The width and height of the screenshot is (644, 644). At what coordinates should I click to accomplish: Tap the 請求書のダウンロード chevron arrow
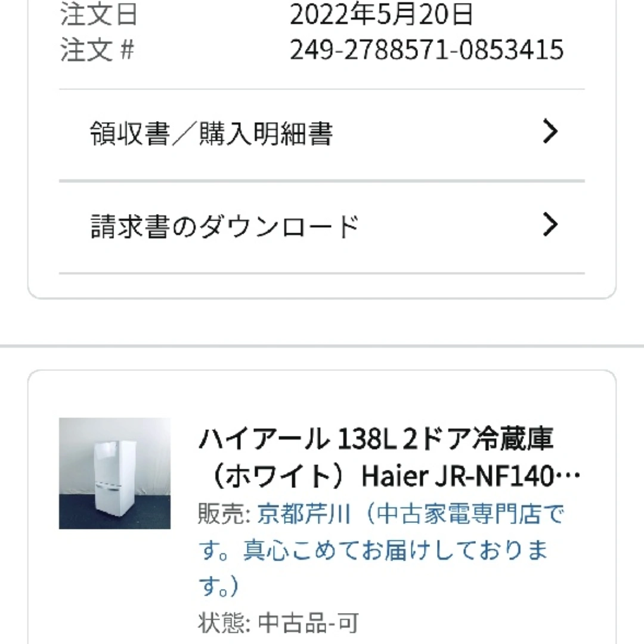(550, 224)
